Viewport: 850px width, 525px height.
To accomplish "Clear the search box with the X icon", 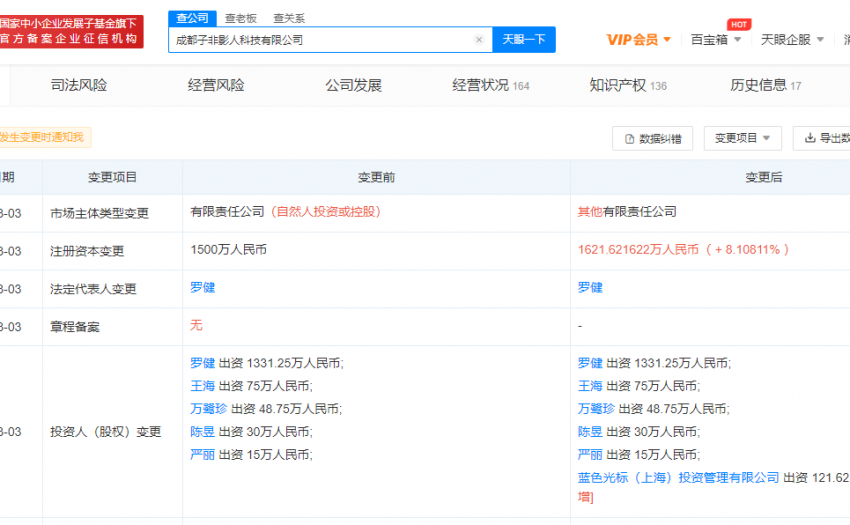I will coord(479,40).
